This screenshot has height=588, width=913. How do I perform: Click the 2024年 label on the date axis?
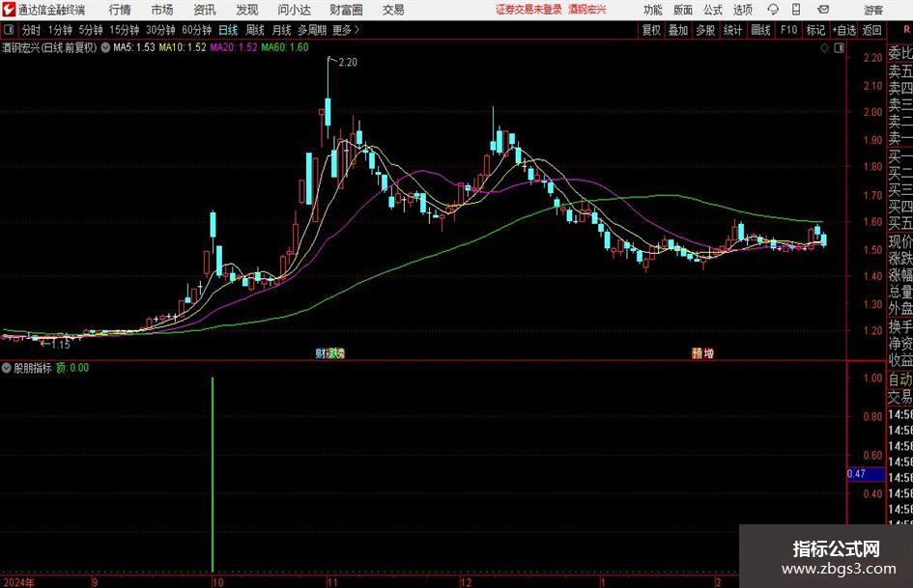coord(18,582)
